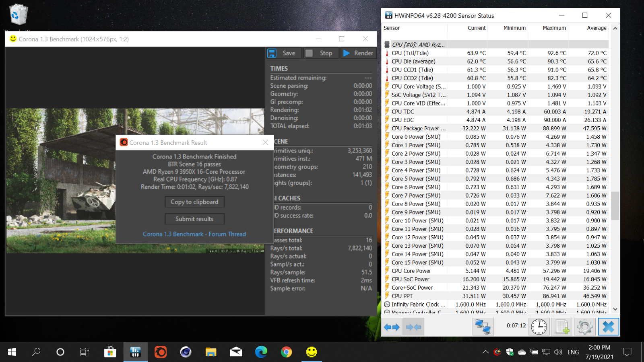Click the taskbar Search magnifier icon
This screenshot has width=644, height=362.
[x=36, y=352]
